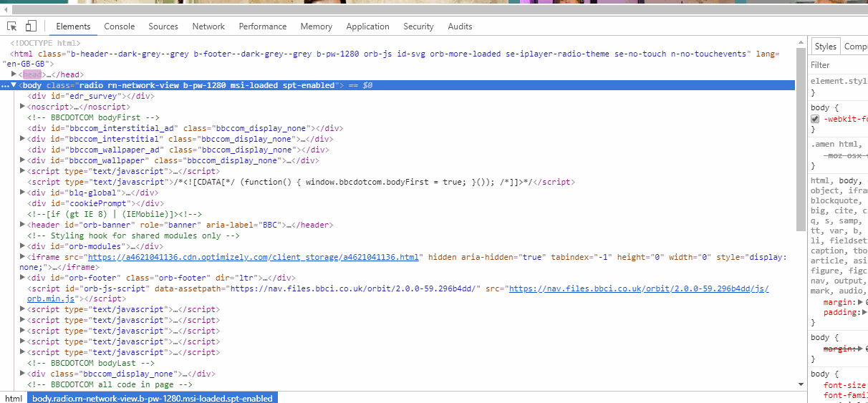Select the edr_survey div row
868x403 pixels.
tap(90, 96)
